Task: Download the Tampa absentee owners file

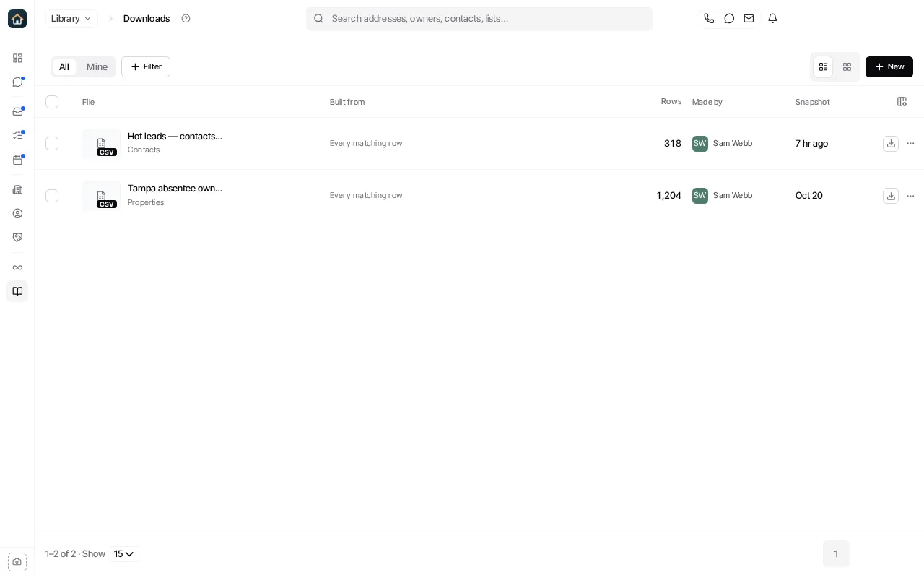Action: pyautogui.click(x=891, y=196)
